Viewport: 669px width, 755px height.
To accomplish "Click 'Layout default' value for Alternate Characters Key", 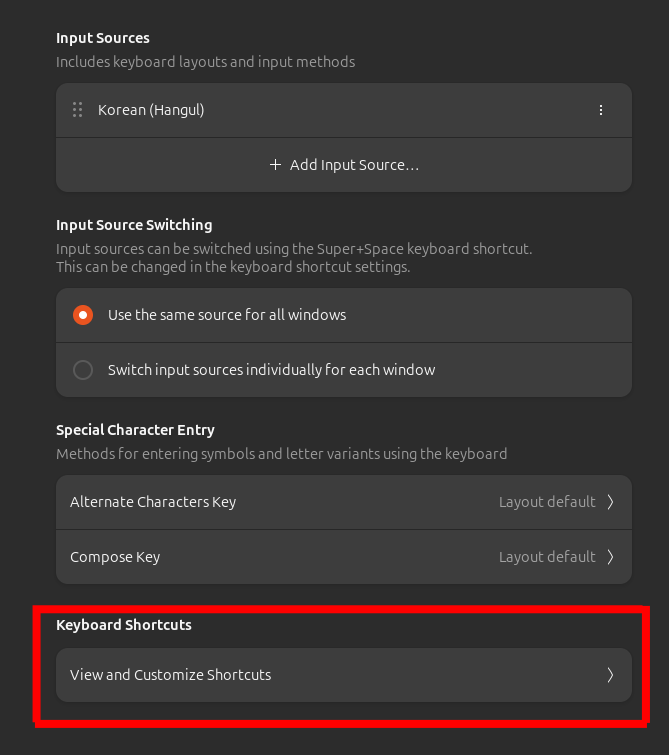I will (x=547, y=502).
